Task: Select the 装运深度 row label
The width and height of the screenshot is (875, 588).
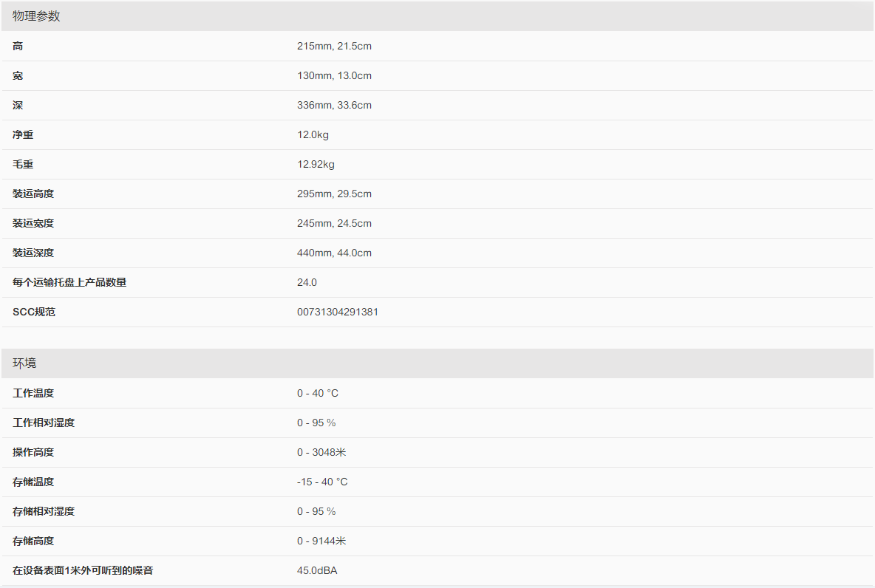Action: tap(33, 253)
